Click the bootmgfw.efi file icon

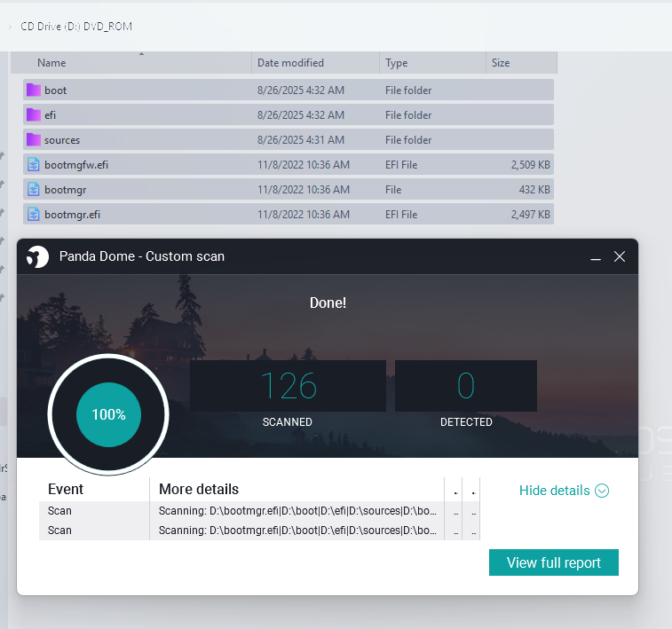coord(34,164)
